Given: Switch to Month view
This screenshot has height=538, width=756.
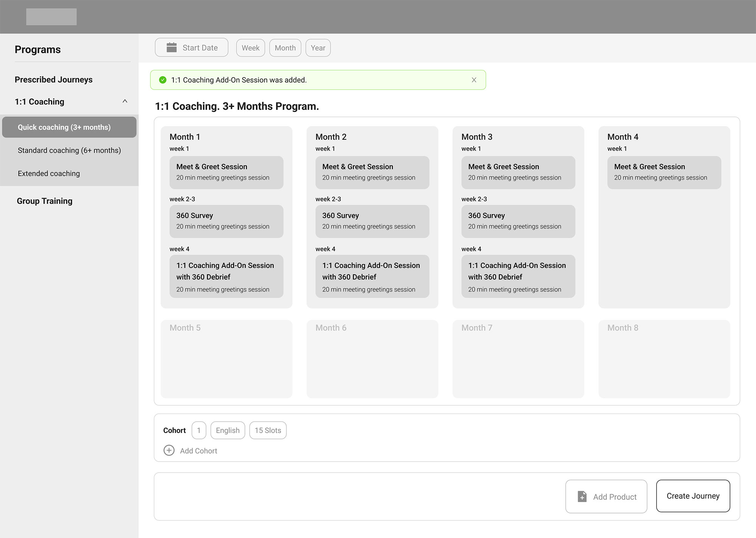Looking at the screenshot, I should tap(285, 48).
